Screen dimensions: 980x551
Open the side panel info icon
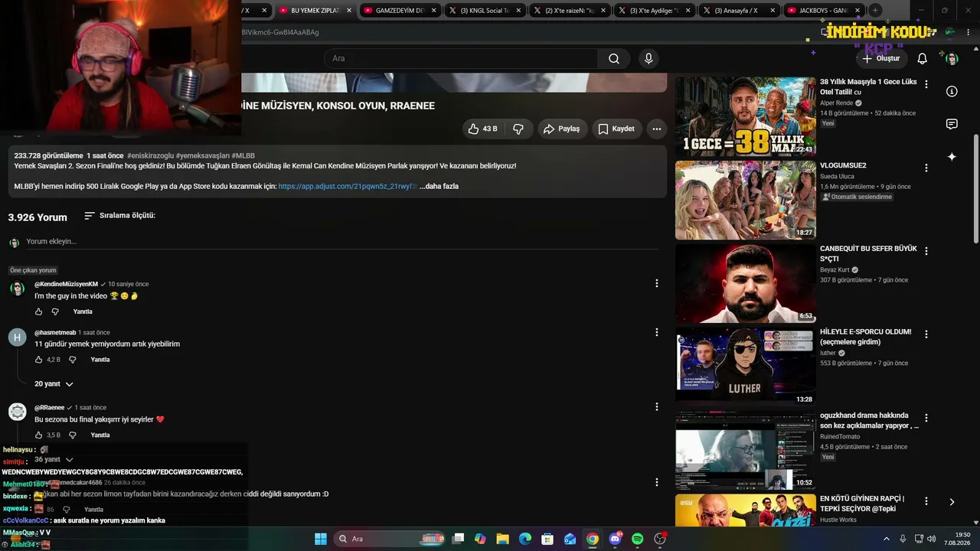coord(952,92)
